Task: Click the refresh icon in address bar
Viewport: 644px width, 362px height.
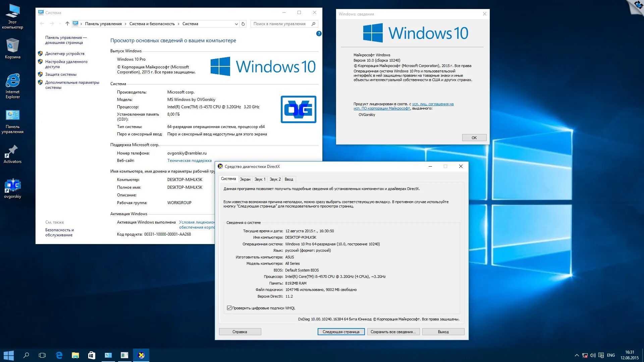Action: pos(244,24)
